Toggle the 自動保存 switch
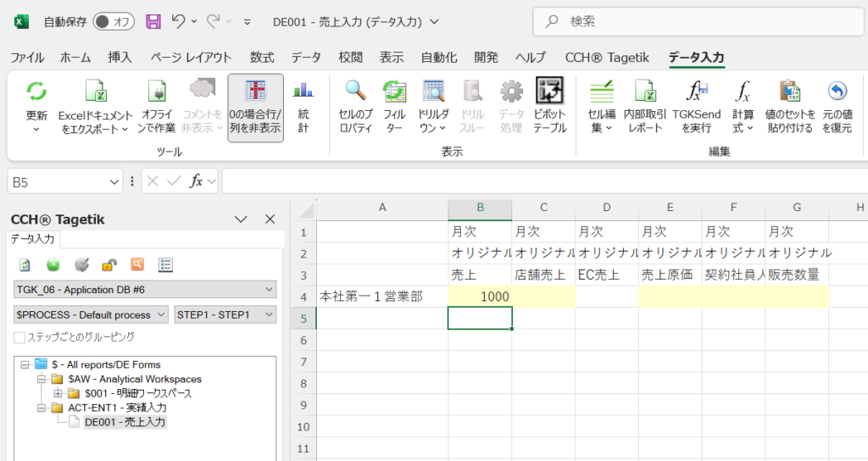The height and width of the screenshot is (461, 868). (114, 21)
